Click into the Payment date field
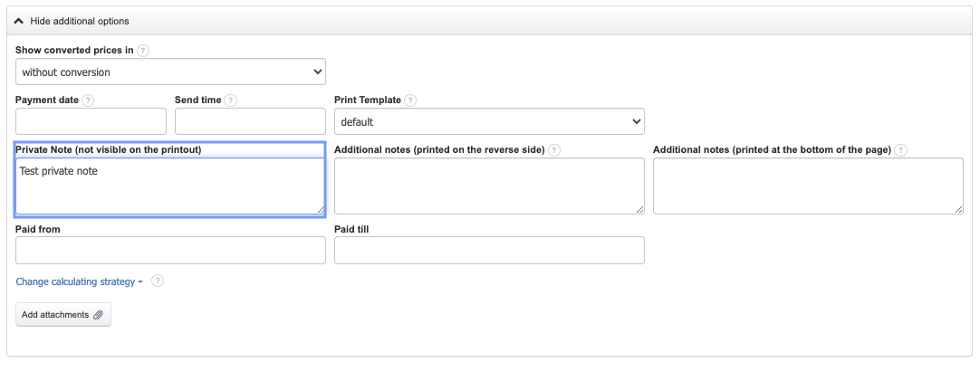Screen dimensions: 980x372 tap(91, 121)
